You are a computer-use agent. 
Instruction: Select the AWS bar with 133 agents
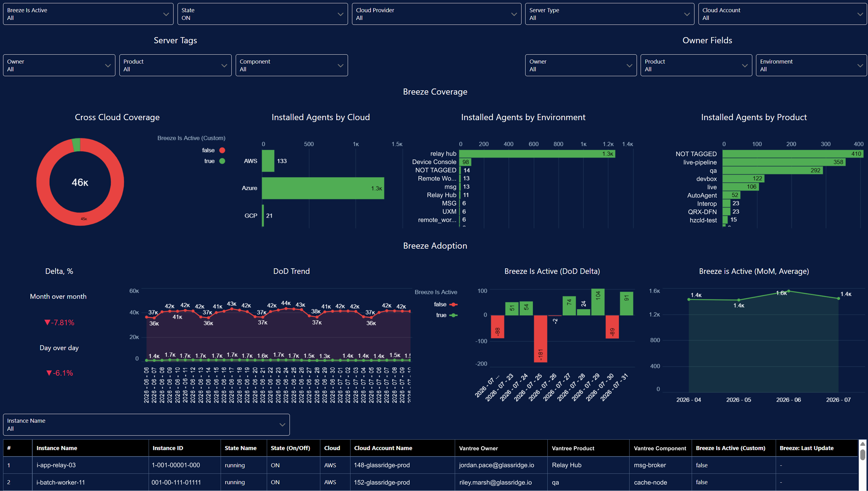[268, 161]
